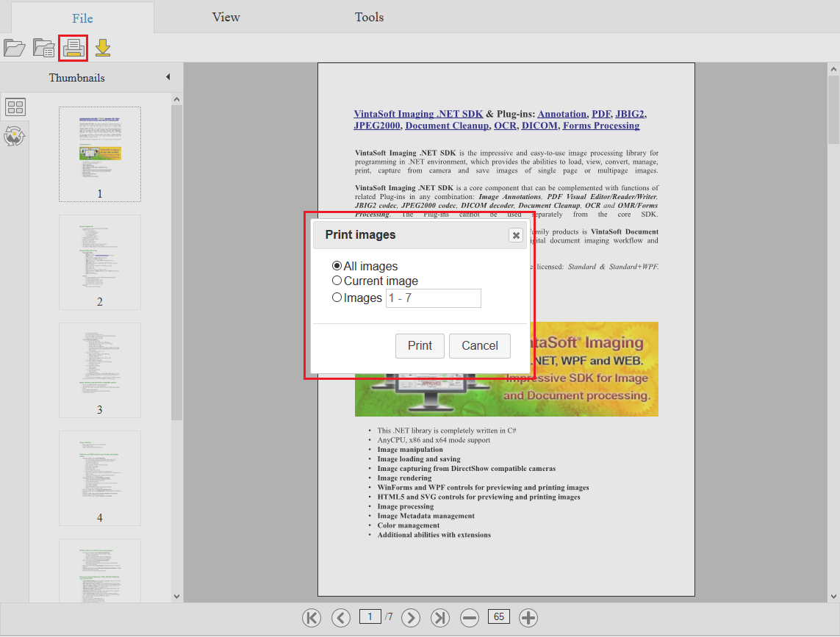Open the DICOM plug-in link
840x637 pixels.
tap(539, 126)
